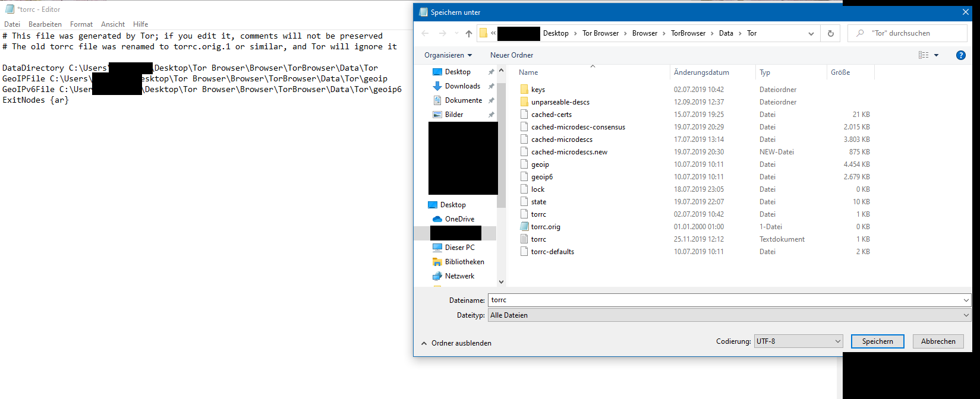This screenshot has height=399, width=980.
Task: Sort by Größe column header
Action: pos(840,72)
